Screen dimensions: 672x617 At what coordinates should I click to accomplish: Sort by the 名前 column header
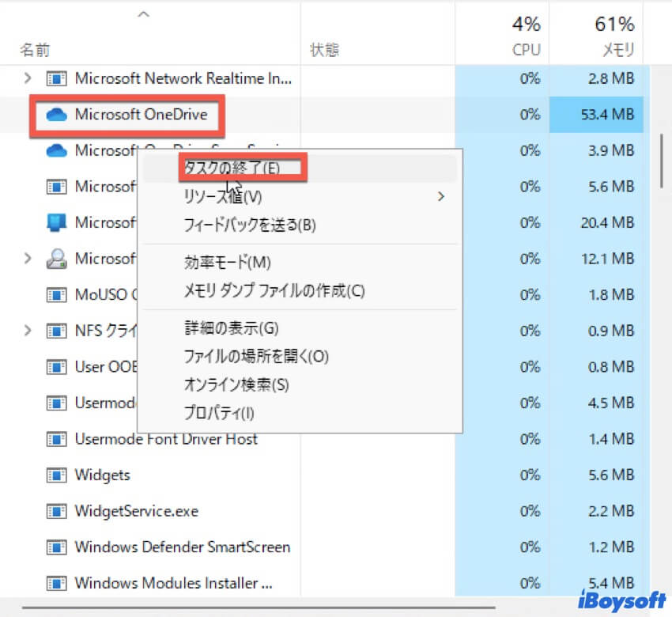35,50
